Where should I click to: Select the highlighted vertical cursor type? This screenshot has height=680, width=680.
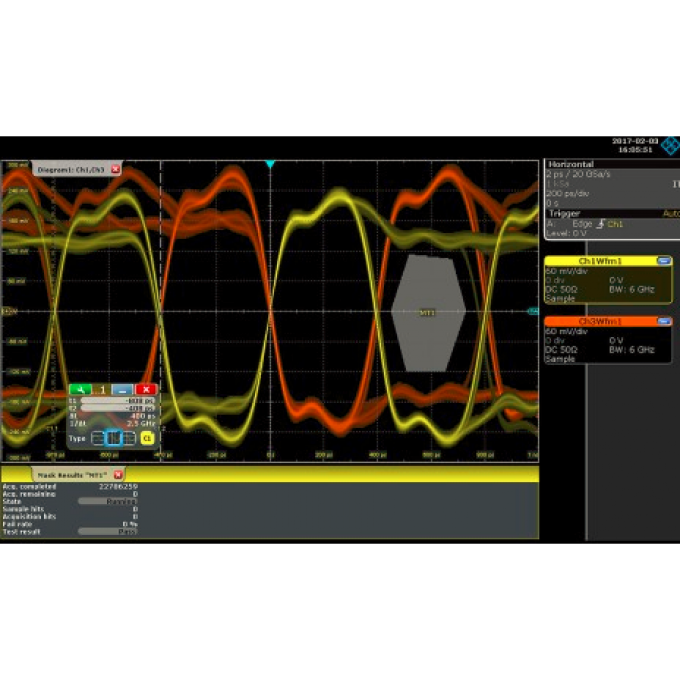point(114,438)
